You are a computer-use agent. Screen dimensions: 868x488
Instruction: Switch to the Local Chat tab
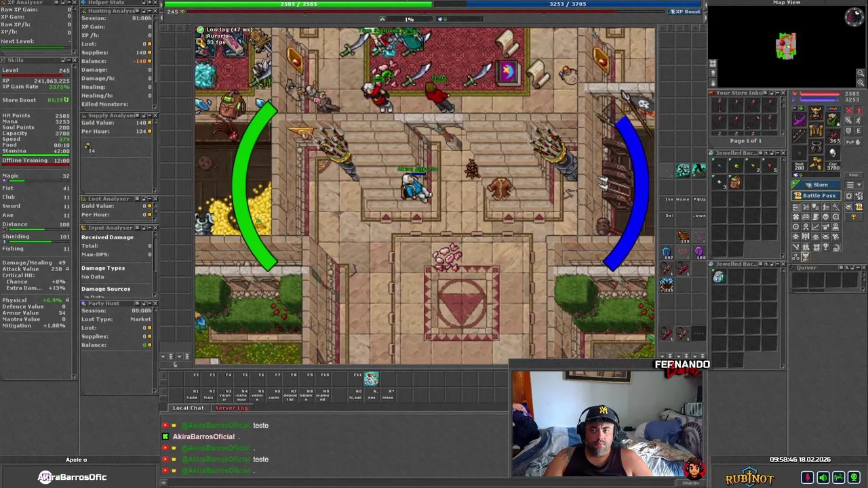[188, 408]
